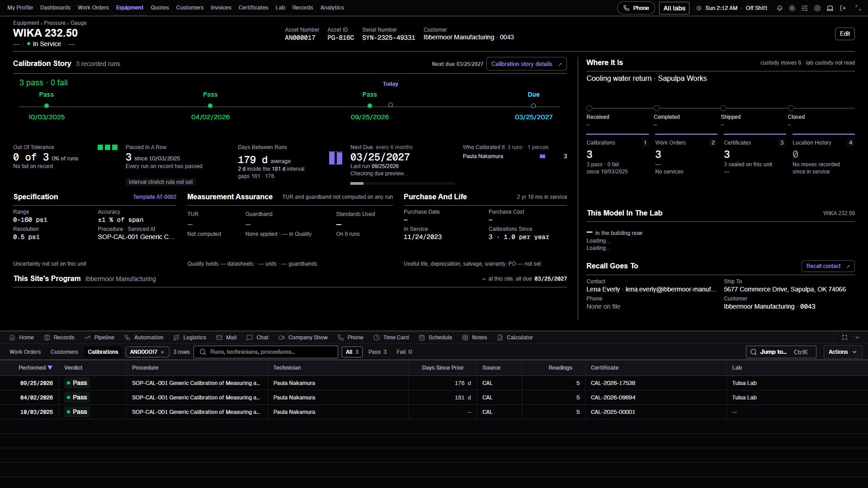Switch to the Customers records tab
Screen dimensions: 868x488
coord(64,352)
